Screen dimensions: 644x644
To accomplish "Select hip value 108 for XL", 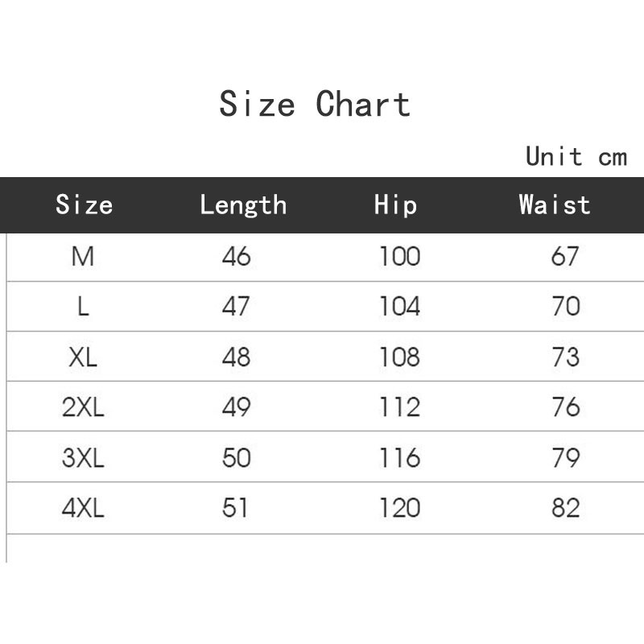I will (x=400, y=357).
